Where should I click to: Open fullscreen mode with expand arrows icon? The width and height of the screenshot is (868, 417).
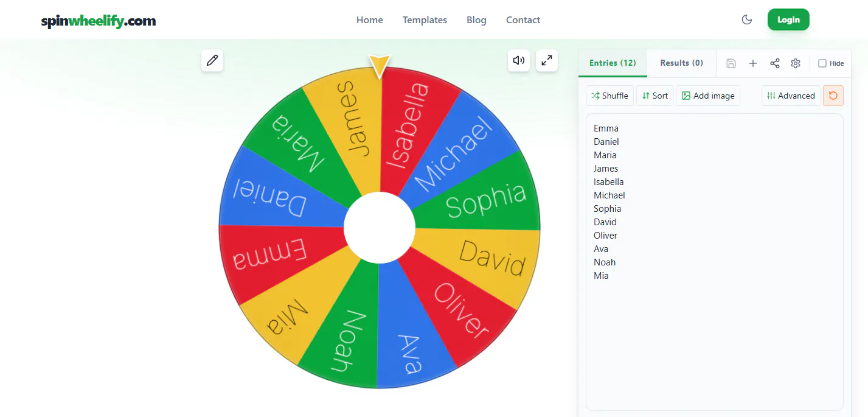pyautogui.click(x=547, y=60)
